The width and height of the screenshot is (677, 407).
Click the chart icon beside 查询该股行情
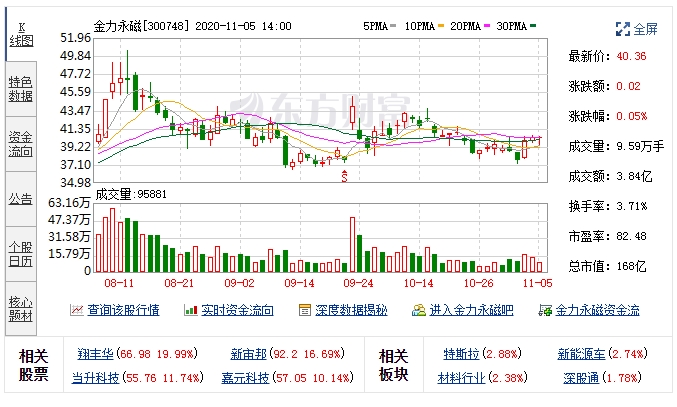click(x=76, y=310)
